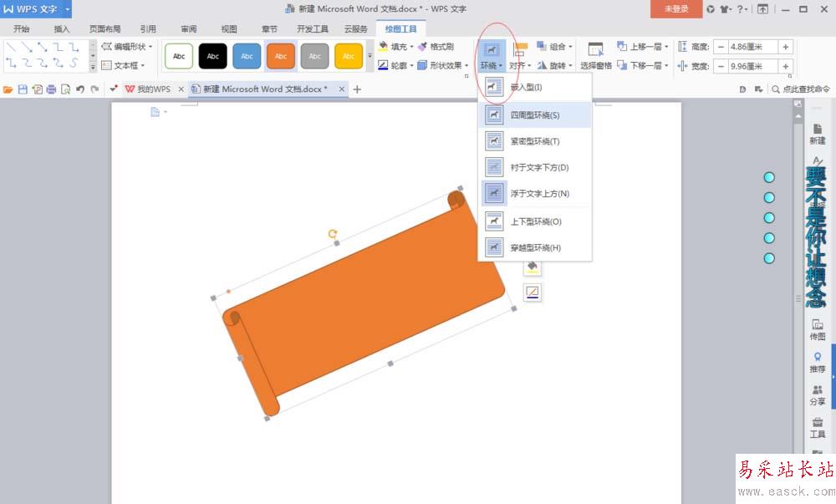Switch to the 开始 ribbon tab

coord(22,28)
